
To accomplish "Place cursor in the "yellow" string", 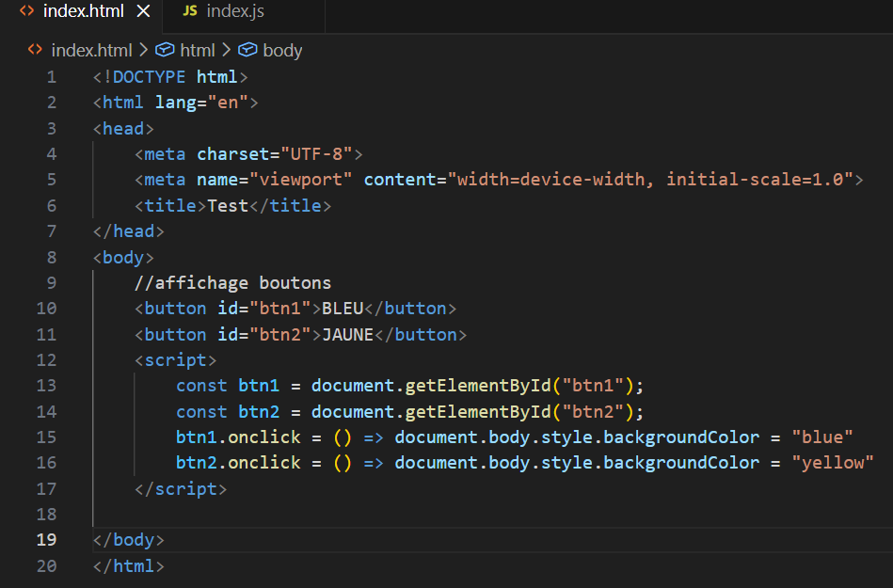I will (x=832, y=462).
